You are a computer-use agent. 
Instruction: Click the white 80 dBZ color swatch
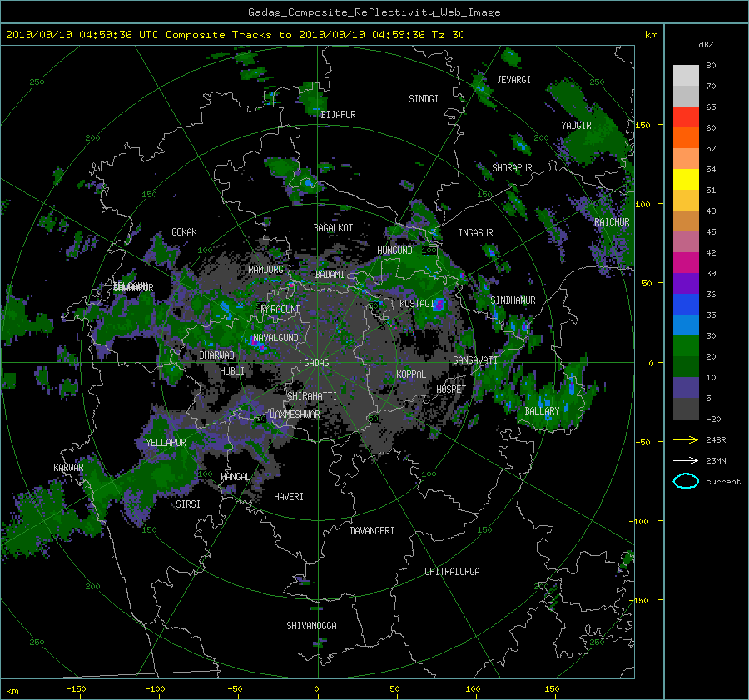pyautogui.click(x=686, y=76)
